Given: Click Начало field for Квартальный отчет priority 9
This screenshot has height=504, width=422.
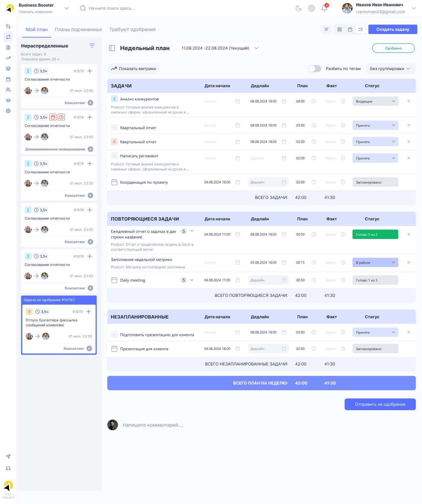Looking at the screenshot, I should tap(222, 142).
